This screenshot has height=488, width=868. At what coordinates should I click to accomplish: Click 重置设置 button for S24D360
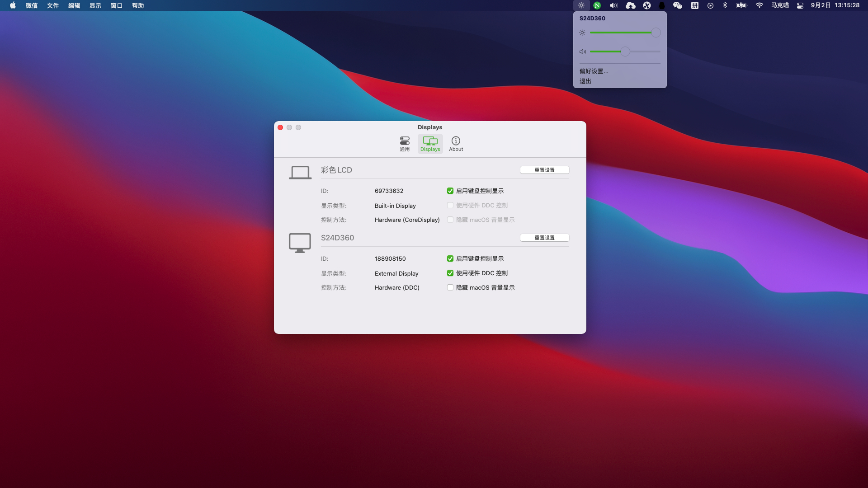[x=544, y=238]
